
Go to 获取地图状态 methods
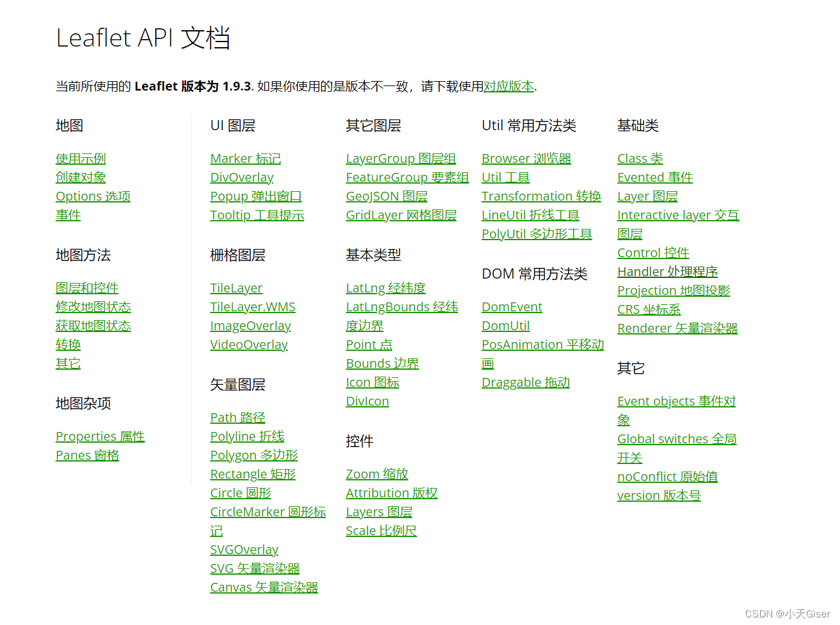pyautogui.click(x=93, y=326)
